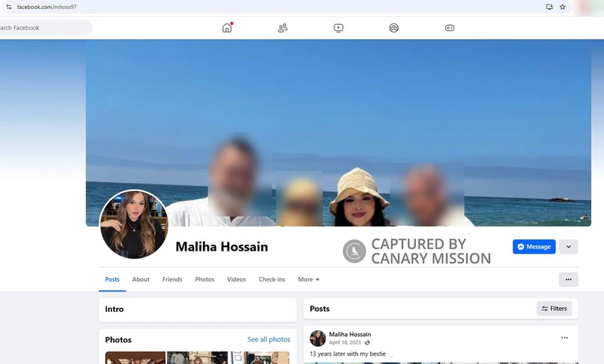Click the Maliha Hossain profile name heading
Viewport: 604px width, 364px height.
221,246
